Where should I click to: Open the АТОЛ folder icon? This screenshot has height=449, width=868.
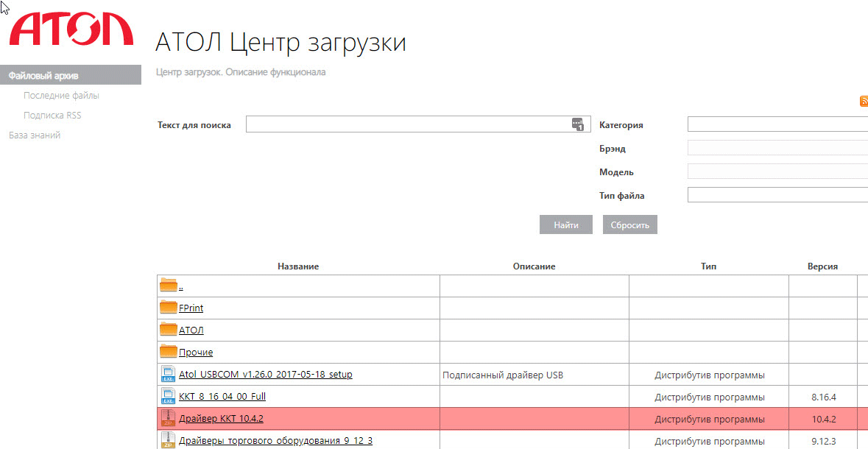[169, 330]
